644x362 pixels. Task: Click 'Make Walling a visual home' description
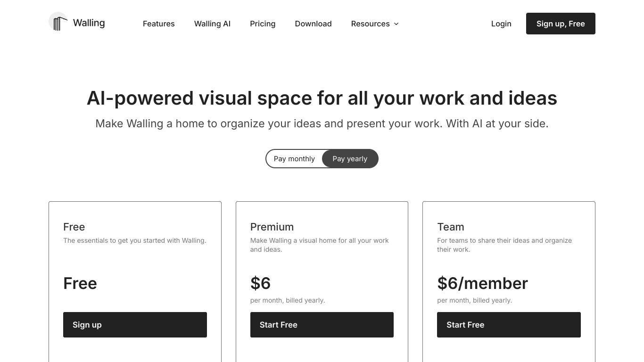[319, 245]
